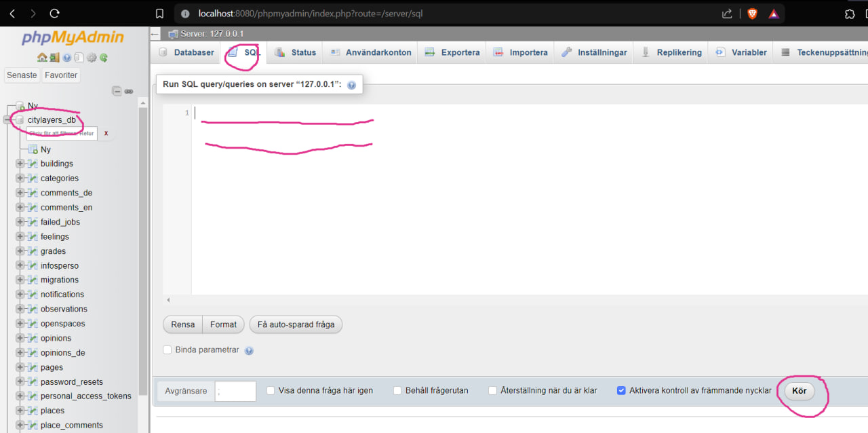Screen dimensions: 868x433
Task: Click the opinions table icon
Action: pyautogui.click(x=33, y=338)
